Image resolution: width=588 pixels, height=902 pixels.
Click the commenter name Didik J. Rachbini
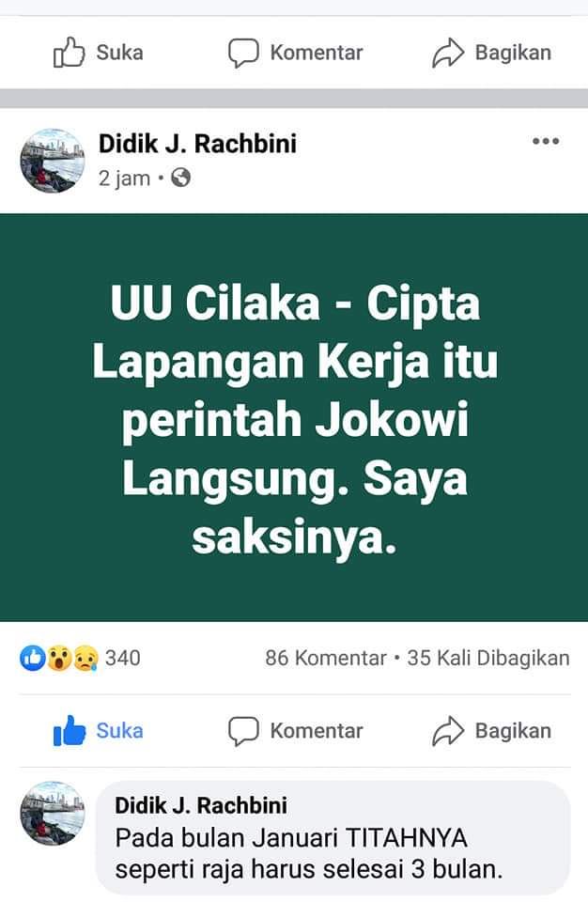[201, 805]
